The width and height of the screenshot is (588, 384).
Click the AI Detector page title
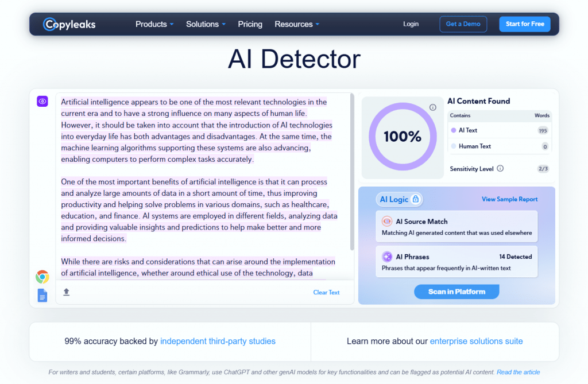coord(295,59)
